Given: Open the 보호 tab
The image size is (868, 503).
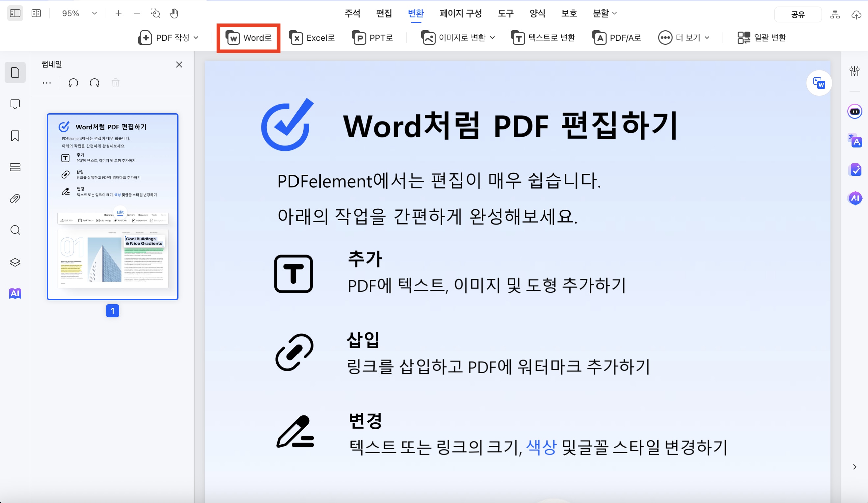Looking at the screenshot, I should (x=569, y=13).
